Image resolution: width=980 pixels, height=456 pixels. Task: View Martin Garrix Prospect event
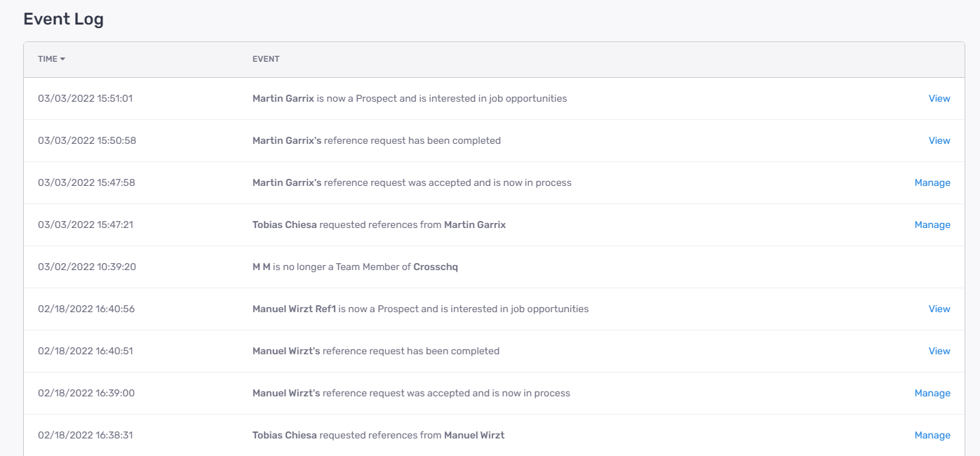pos(939,98)
